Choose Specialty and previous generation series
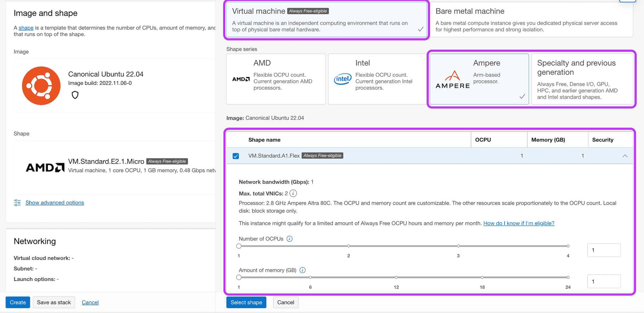Image resolution: width=644 pixels, height=313 pixels. [x=582, y=79]
